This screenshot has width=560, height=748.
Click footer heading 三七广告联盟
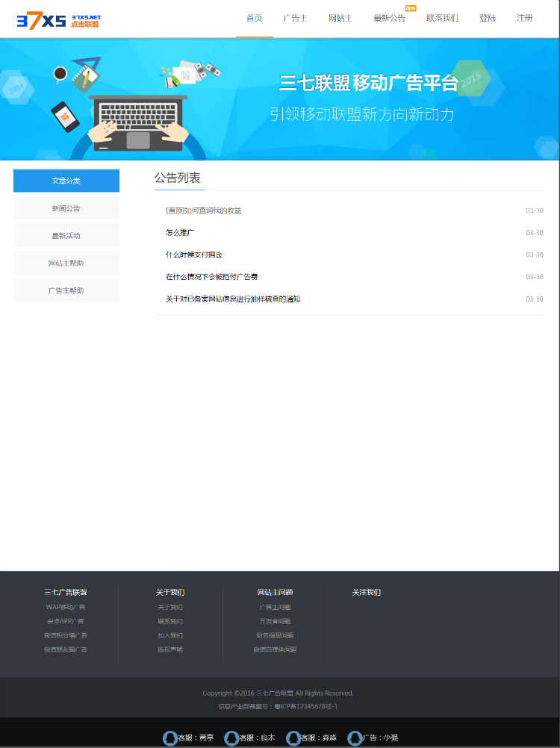point(66,593)
